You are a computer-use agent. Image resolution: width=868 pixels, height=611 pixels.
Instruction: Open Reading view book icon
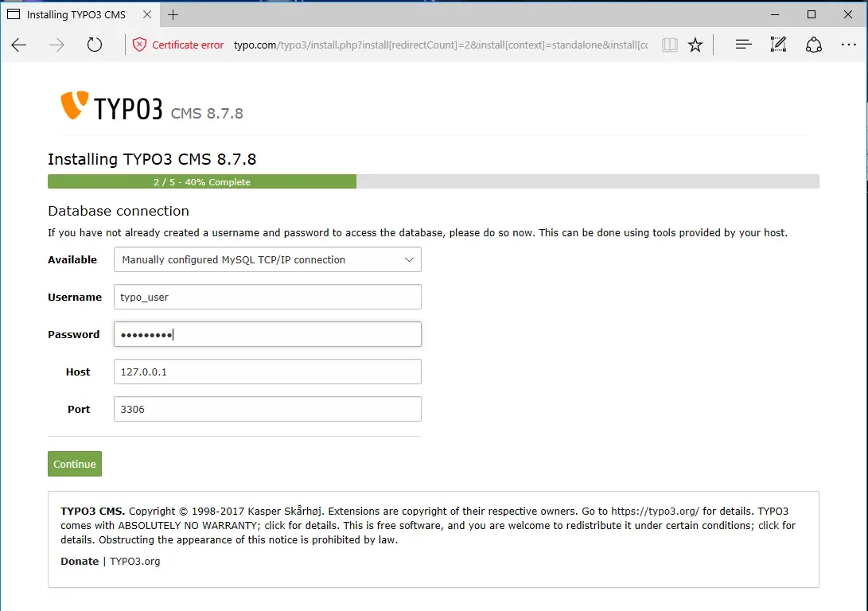(669, 45)
